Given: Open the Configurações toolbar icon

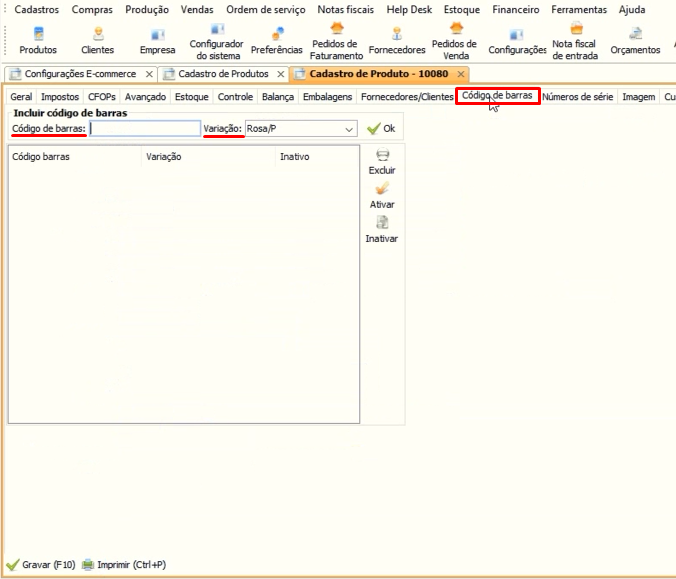Looking at the screenshot, I should (x=516, y=34).
